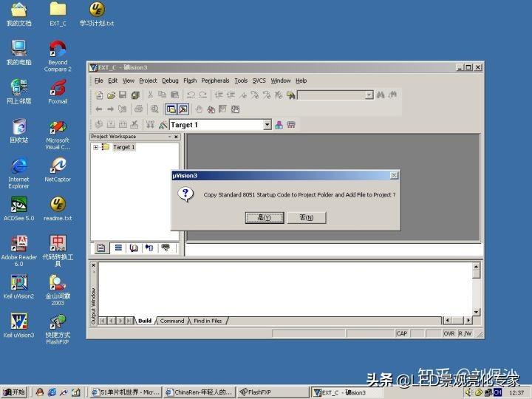Open the Debug menu
The width and height of the screenshot is (532, 399).
170,81
